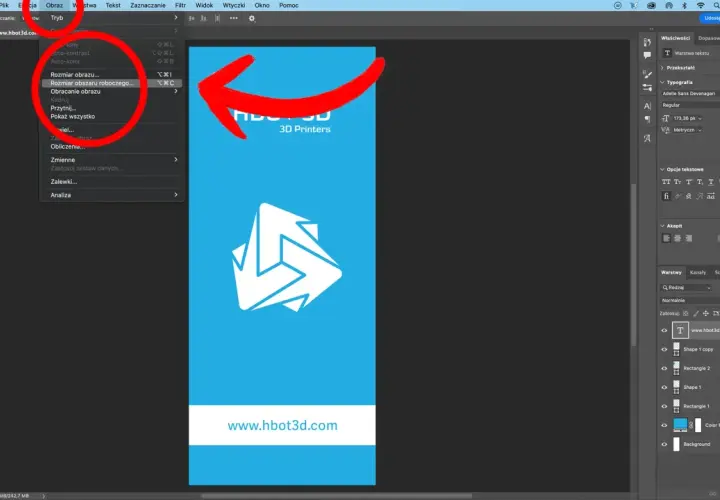Click the third distribute icon in options bar
Image resolution: width=720 pixels, height=500 pixels.
(x=217, y=18)
